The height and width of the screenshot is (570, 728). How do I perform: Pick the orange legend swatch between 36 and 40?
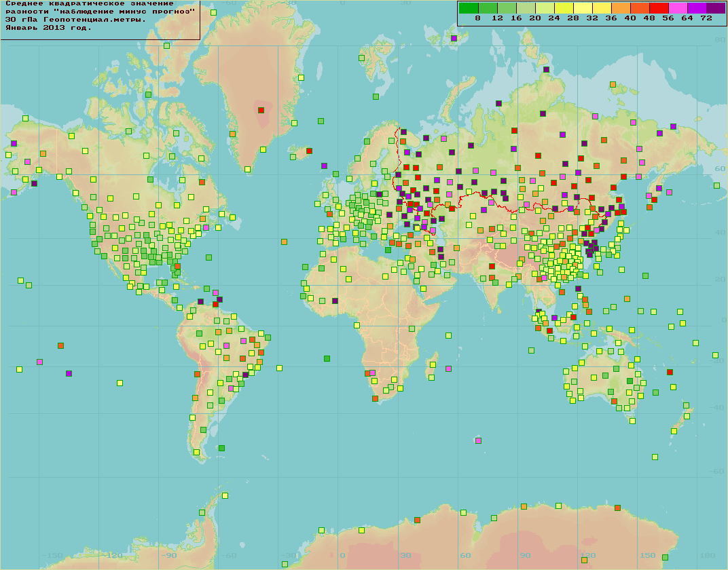coord(621,8)
